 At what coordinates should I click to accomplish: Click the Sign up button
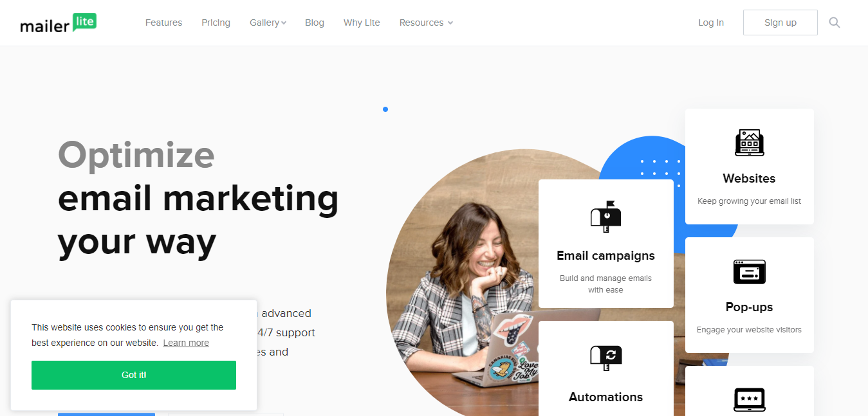[x=780, y=23]
